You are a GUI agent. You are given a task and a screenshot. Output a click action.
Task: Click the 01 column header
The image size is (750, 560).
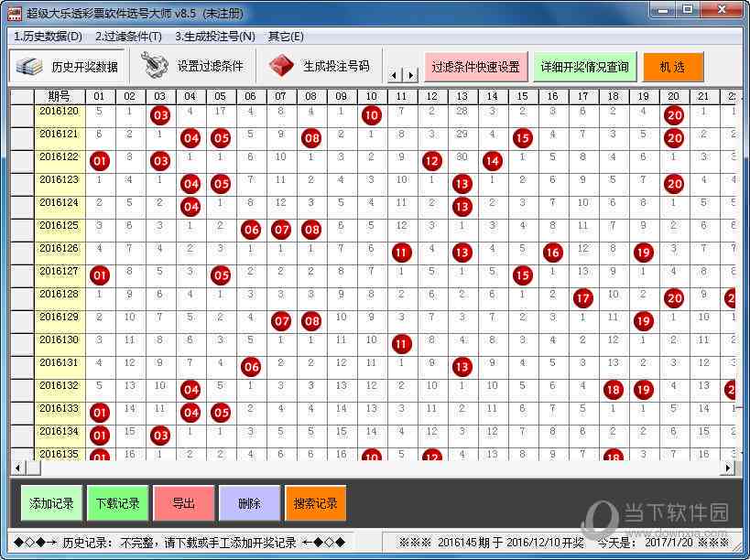[100, 96]
